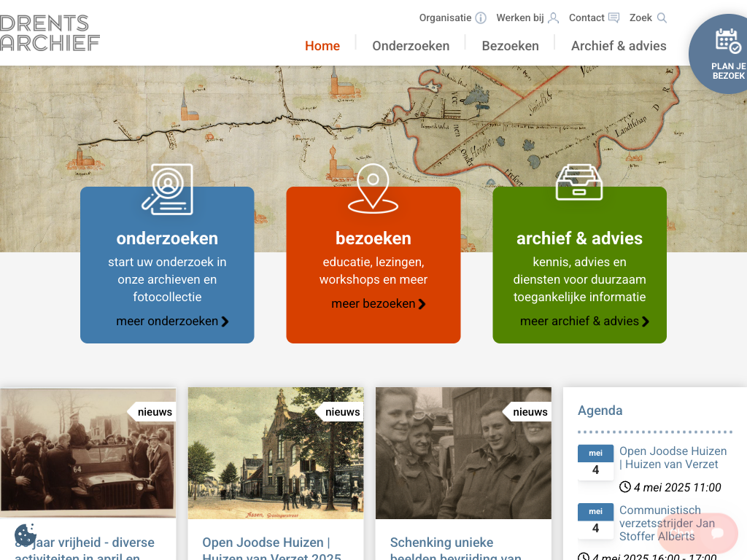Expand 'meer archief & advies' chevron
747x560 pixels.
pos(646,322)
